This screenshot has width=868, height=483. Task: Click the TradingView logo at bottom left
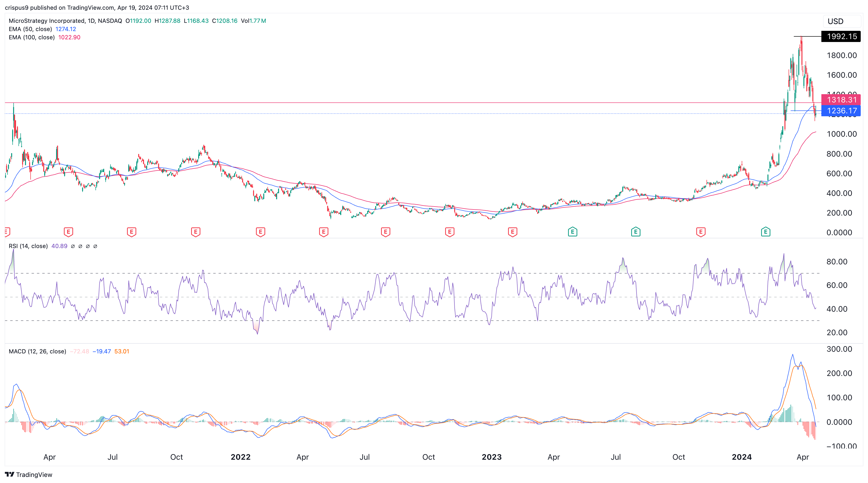tap(29, 474)
